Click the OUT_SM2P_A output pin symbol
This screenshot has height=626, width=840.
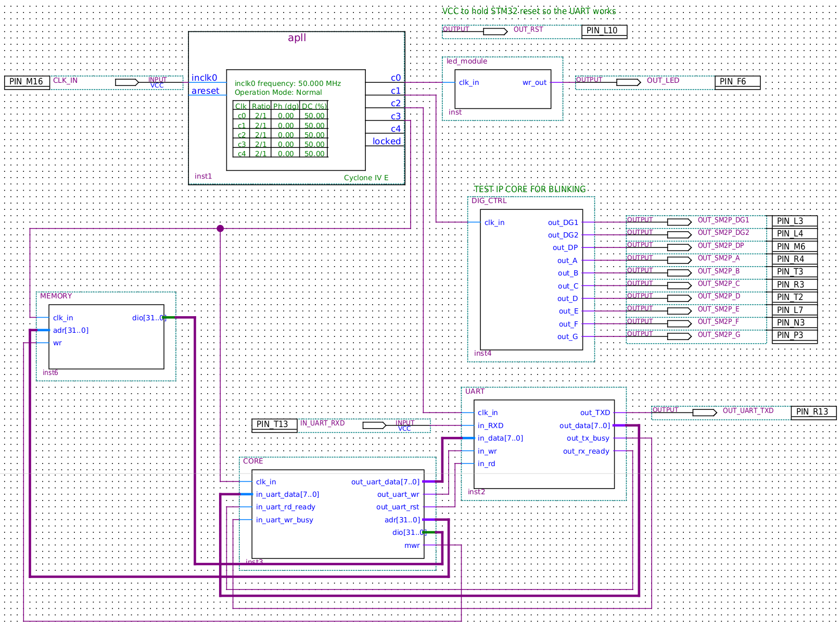click(x=679, y=260)
